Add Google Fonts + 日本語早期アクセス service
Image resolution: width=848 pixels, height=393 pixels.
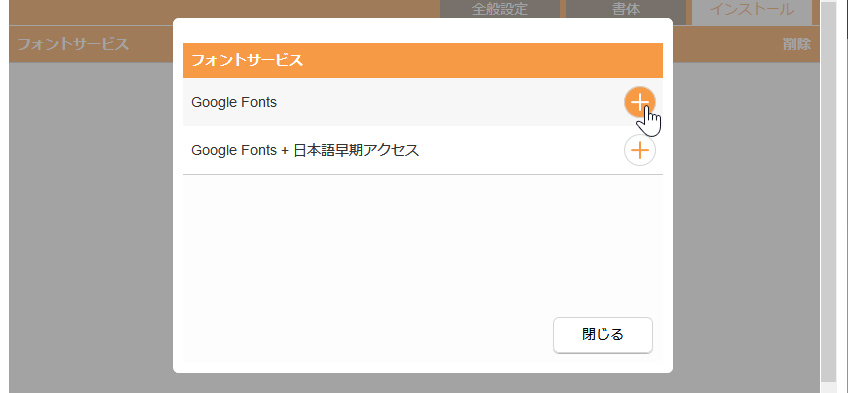point(640,150)
